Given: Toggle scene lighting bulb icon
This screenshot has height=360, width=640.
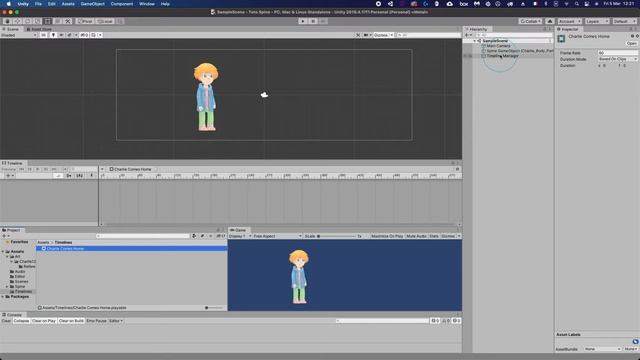Looking at the screenshot, I should coord(53,35).
